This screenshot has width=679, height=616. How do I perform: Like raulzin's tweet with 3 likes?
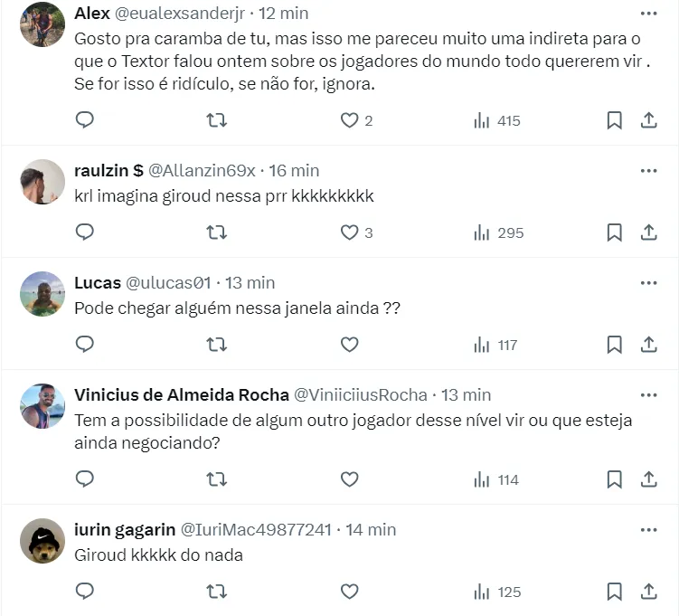350,232
